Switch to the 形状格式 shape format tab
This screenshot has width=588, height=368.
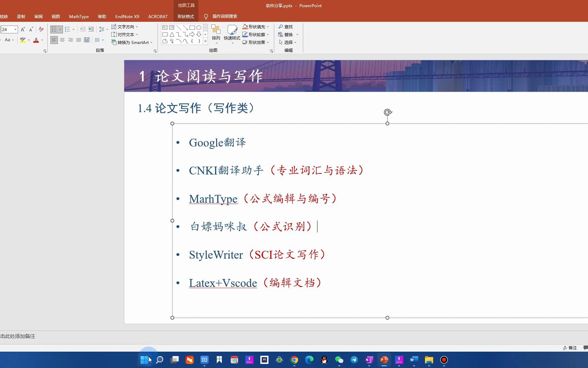[185, 16]
